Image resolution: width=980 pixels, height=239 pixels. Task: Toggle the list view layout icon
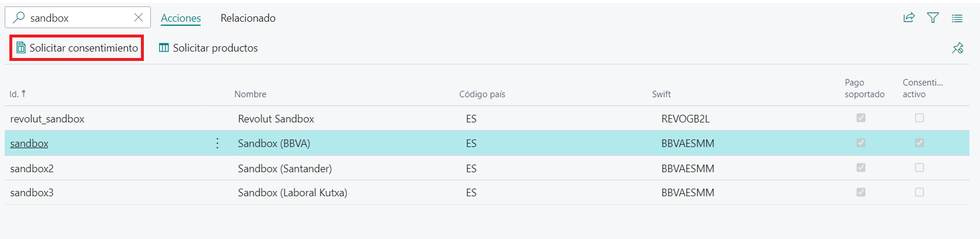click(x=957, y=18)
